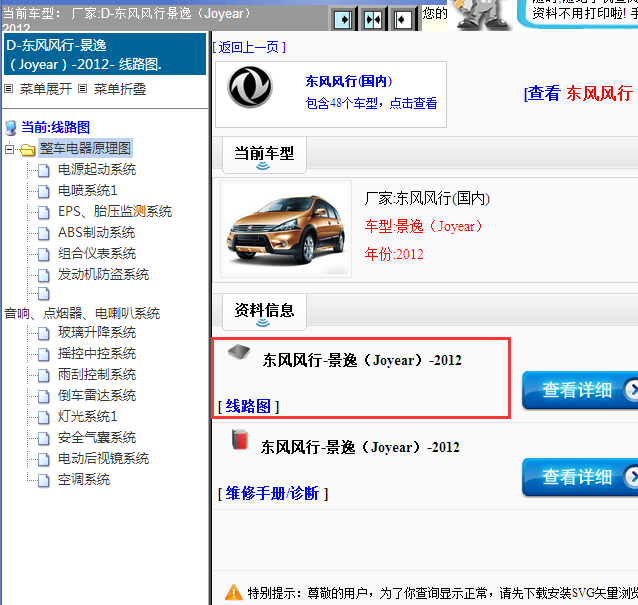Open ABS制动系统 in the tree
Viewport: 638px width, 605px height.
(96, 232)
